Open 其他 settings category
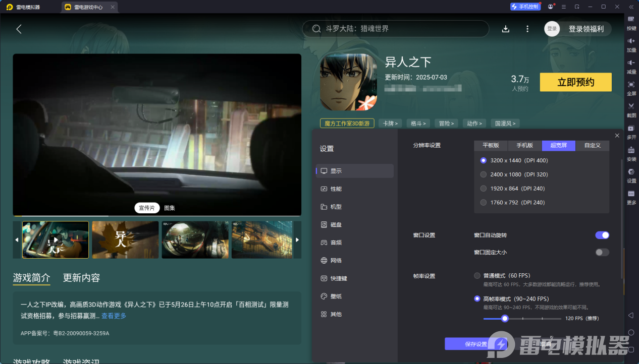 pos(355,314)
